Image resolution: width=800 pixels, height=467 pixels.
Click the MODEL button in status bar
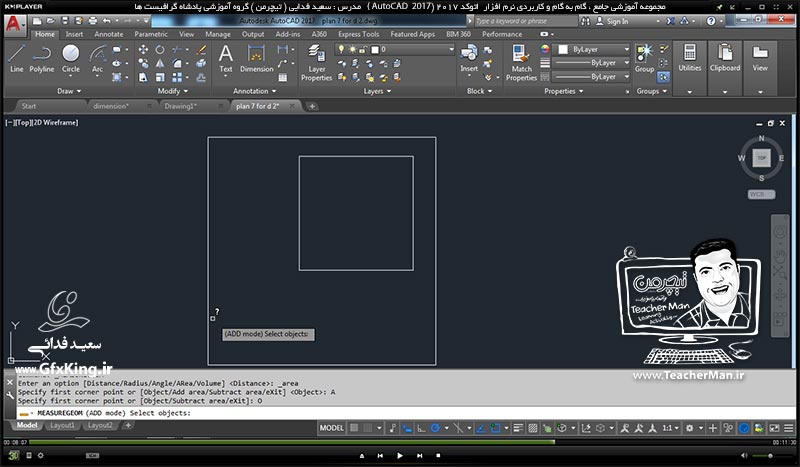click(332, 428)
